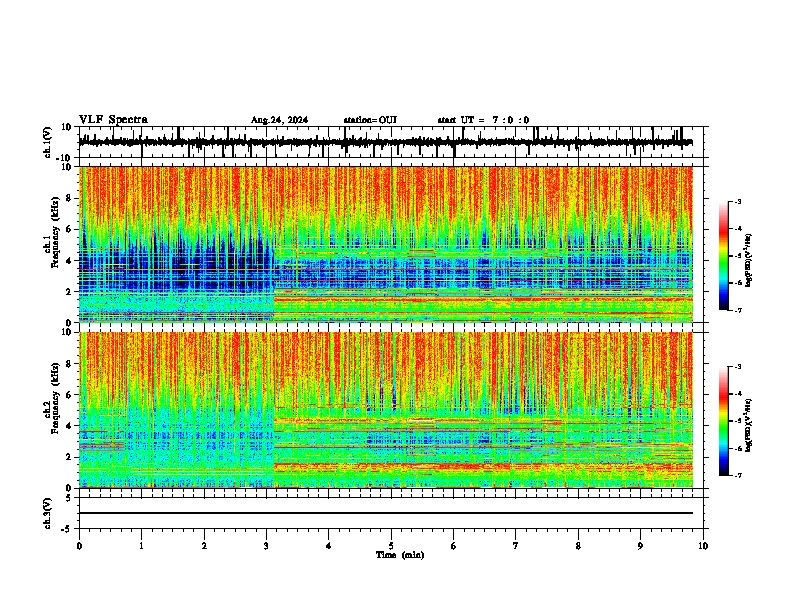Screen dimensions: 792x612
Task: Click the ch.1 spectrogram color scale bar
Action: coord(724,256)
